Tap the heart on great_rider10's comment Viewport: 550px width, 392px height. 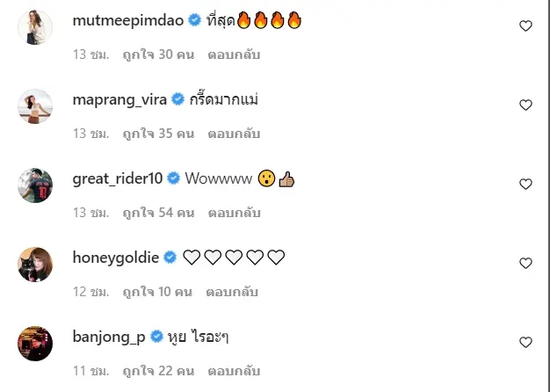click(525, 185)
